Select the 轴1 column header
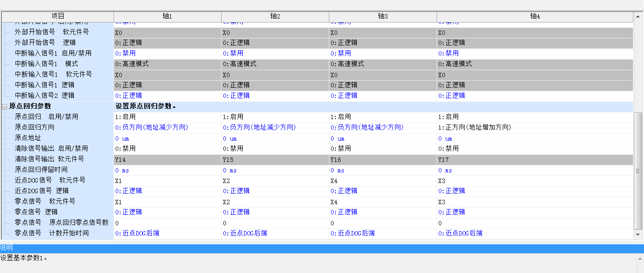The image size is (644, 273). [x=167, y=16]
